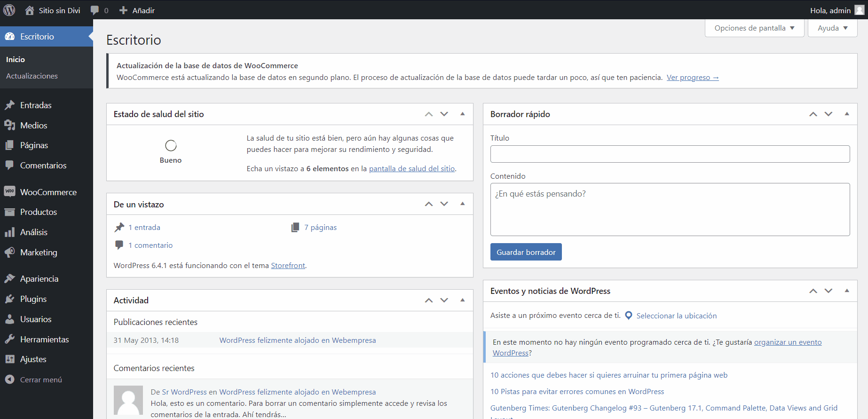Open WooCommerce from the sidebar

coord(48,192)
